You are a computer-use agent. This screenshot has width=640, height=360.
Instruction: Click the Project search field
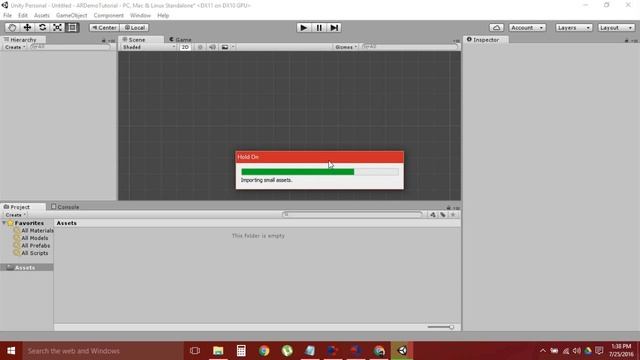tap(352, 215)
